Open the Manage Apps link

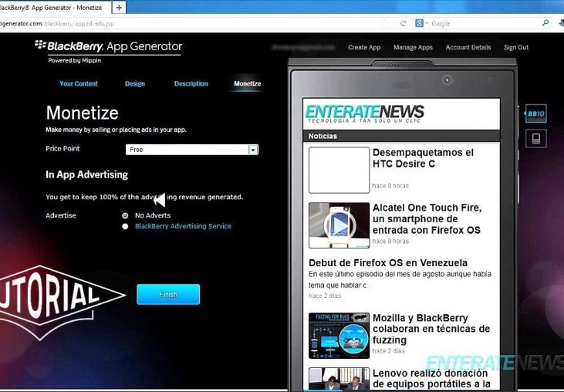(413, 48)
